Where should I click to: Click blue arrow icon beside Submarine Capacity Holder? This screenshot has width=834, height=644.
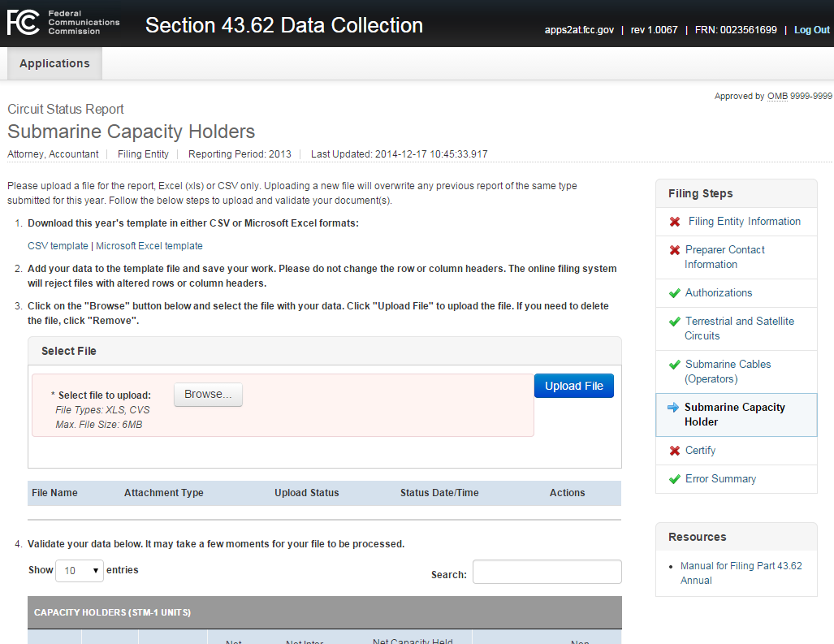point(672,408)
